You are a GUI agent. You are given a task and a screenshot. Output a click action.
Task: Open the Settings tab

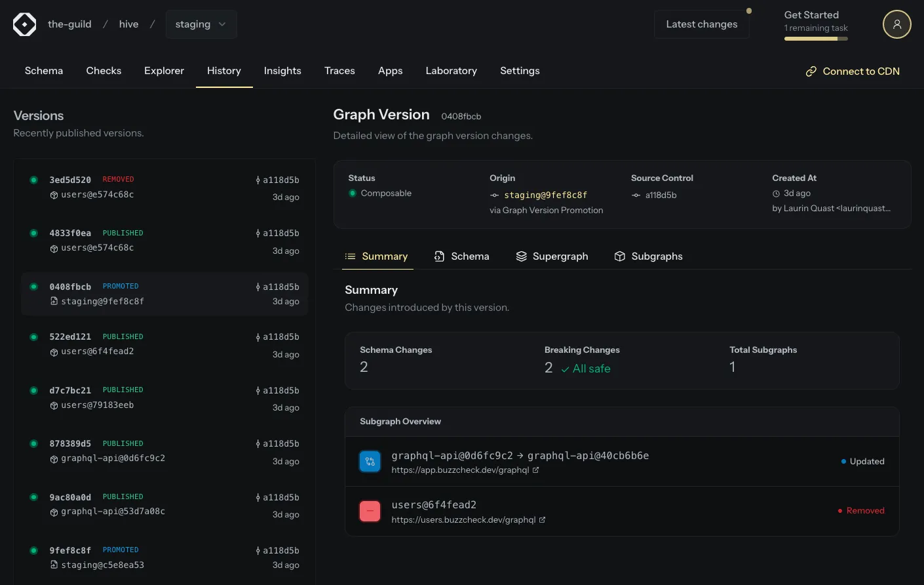520,71
